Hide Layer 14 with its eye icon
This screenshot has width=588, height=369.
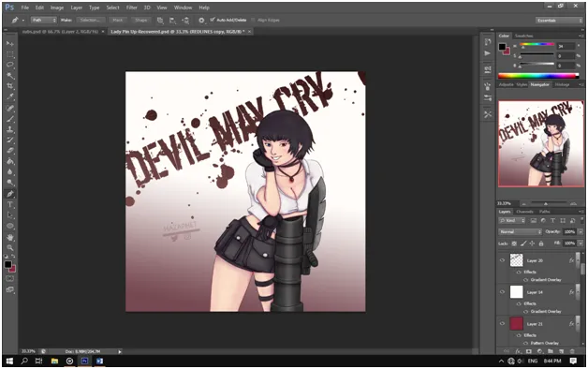(x=502, y=292)
